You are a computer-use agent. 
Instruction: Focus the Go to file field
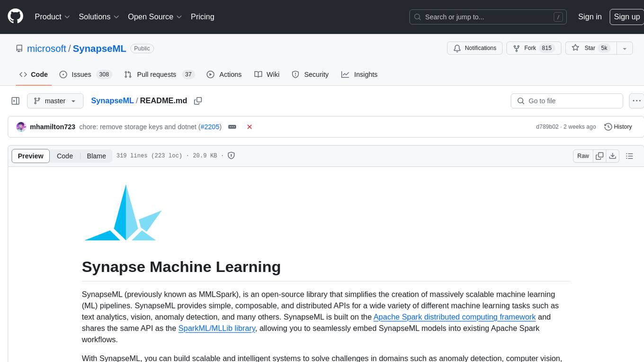(x=567, y=101)
